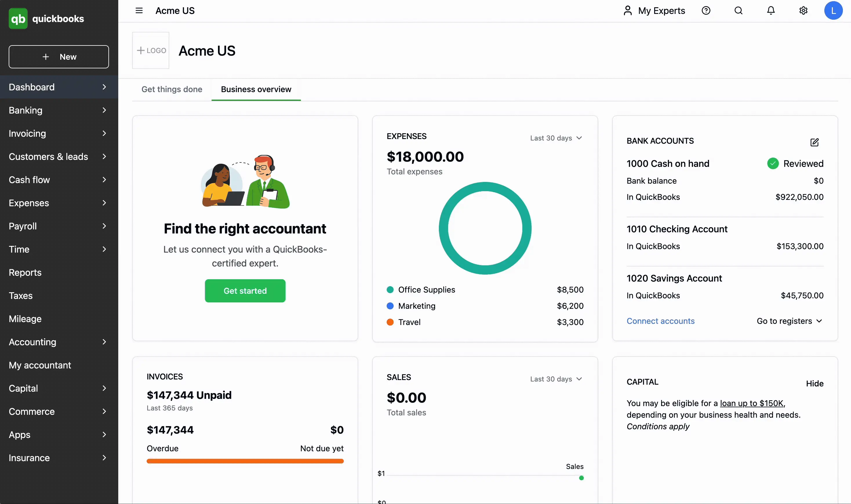851x504 pixels.
Task: Expand the Dashboard menu chevron
Action: 104,87
